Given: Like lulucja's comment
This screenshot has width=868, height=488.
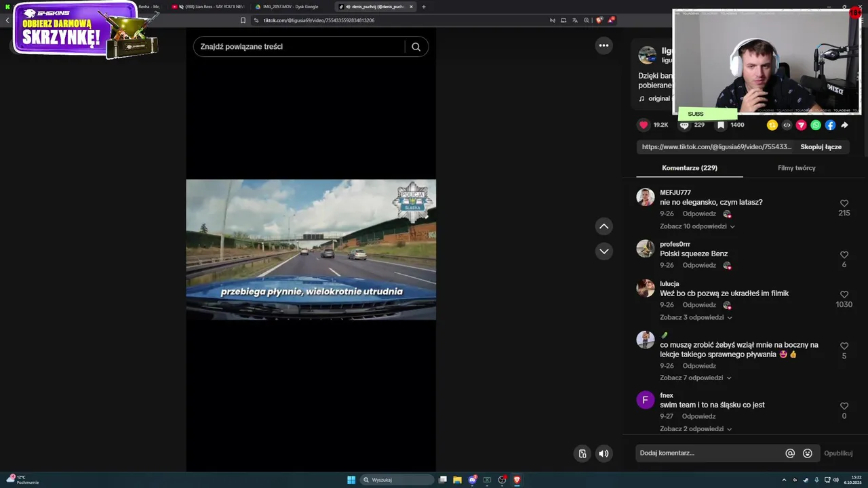Looking at the screenshot, I should (x=844, y=295).
